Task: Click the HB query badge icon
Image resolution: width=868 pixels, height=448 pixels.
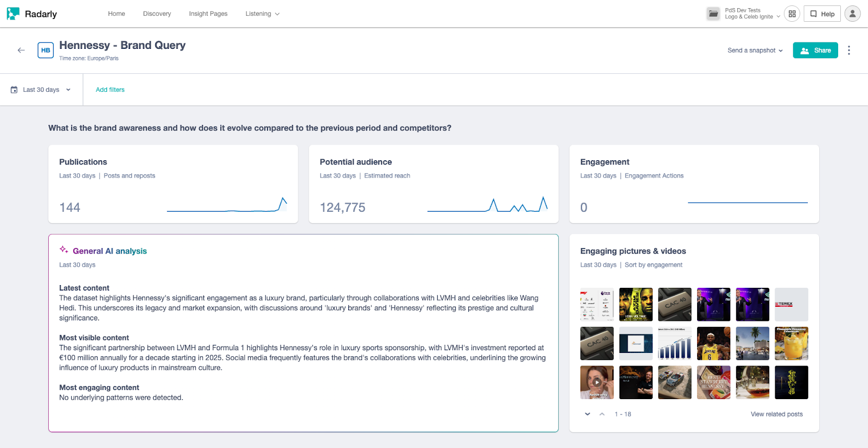Action: 46,50
